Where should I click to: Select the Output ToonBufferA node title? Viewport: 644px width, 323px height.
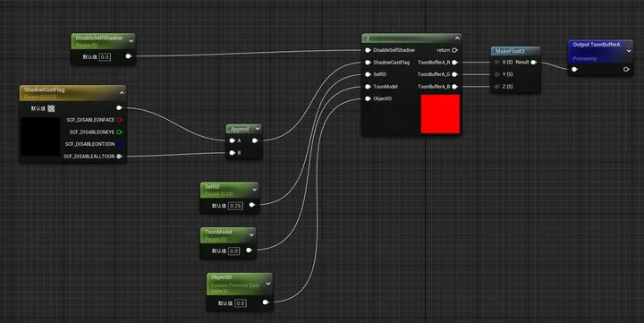click(597, 45)
